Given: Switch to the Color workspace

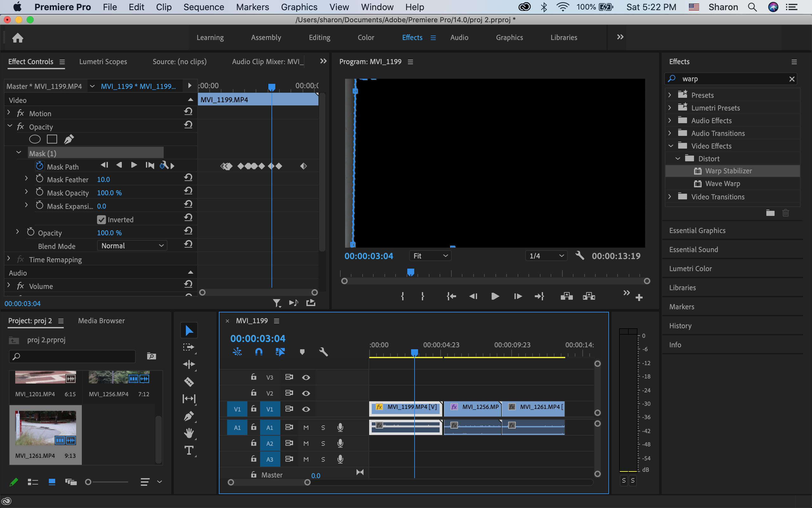Looking at the screenshot, I should [x=366, y=37].
